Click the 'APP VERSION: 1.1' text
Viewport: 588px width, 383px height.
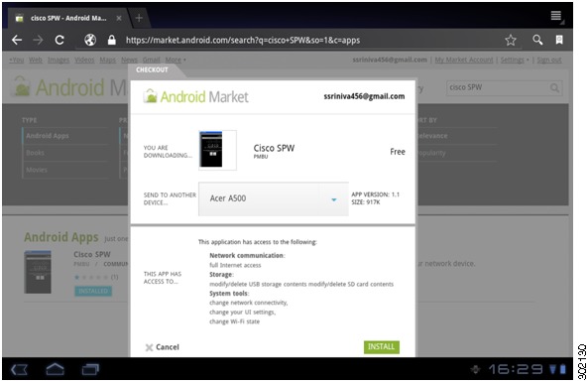(376, 194)
